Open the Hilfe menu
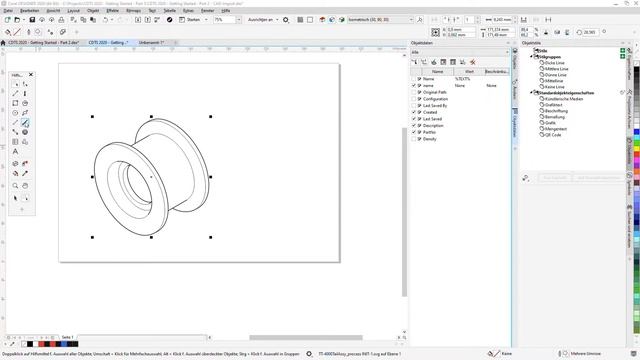This screenshot has height=360, width=640. click(x=226, y=11)
